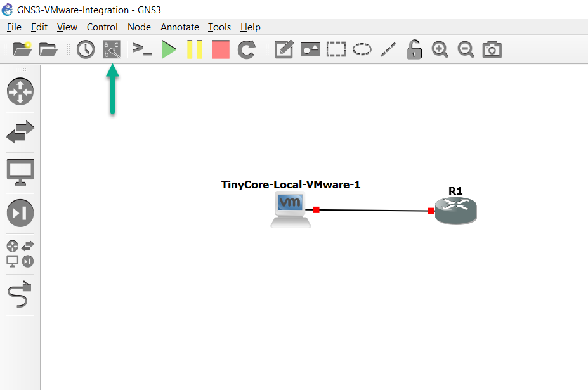Open the File menu
The image size is (588, 390).
[x=14, y=27]
